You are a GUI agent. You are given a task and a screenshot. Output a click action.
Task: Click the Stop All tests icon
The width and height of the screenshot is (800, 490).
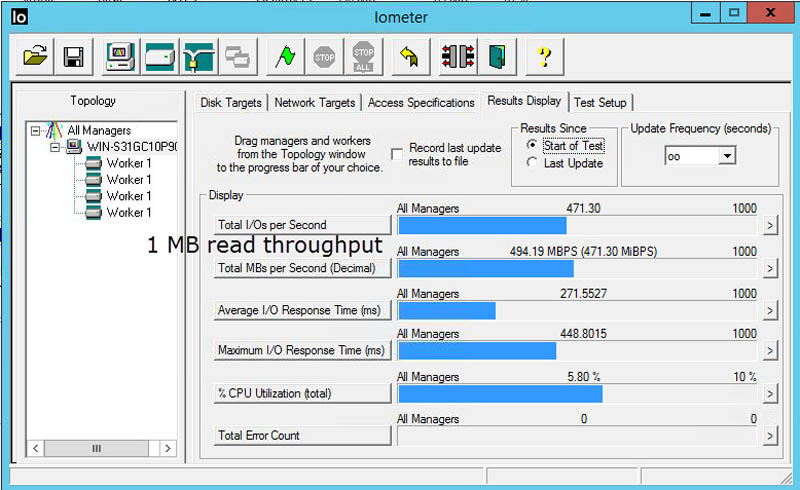[363, 56]
